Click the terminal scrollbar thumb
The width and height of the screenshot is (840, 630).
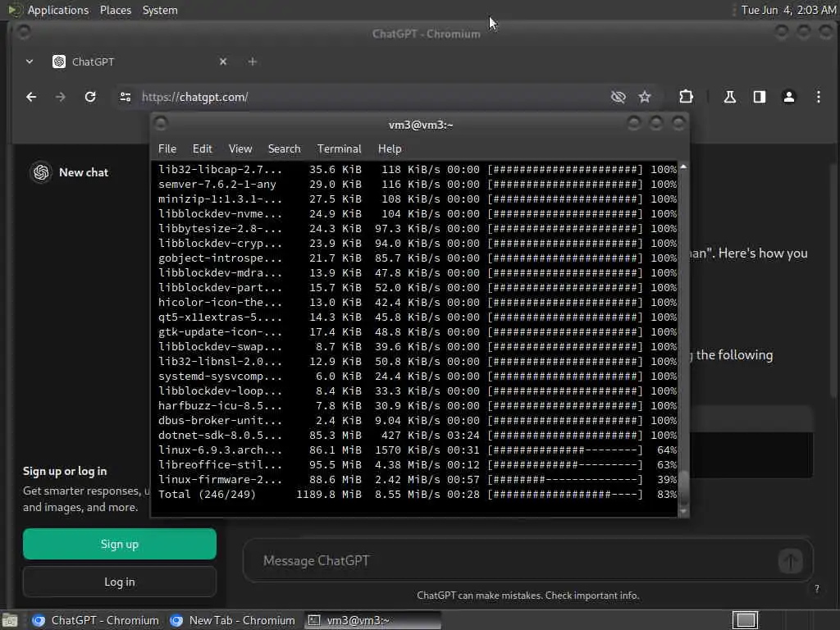(683, 487)
